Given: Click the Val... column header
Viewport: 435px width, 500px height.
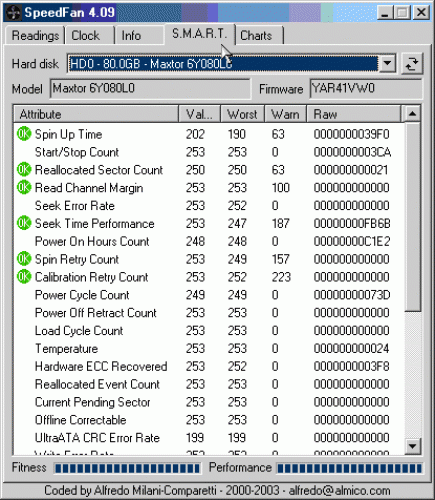Looking at the screenshot, I should [199, 114].
